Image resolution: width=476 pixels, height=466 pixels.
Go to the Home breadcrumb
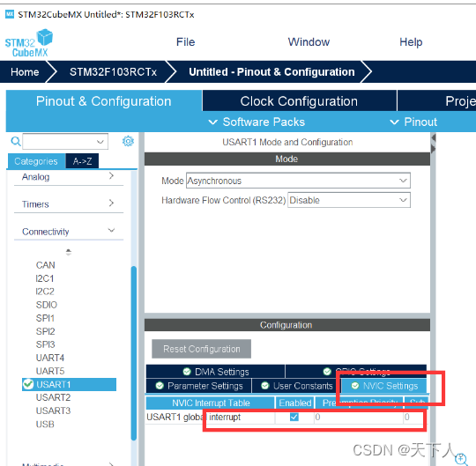25,72
